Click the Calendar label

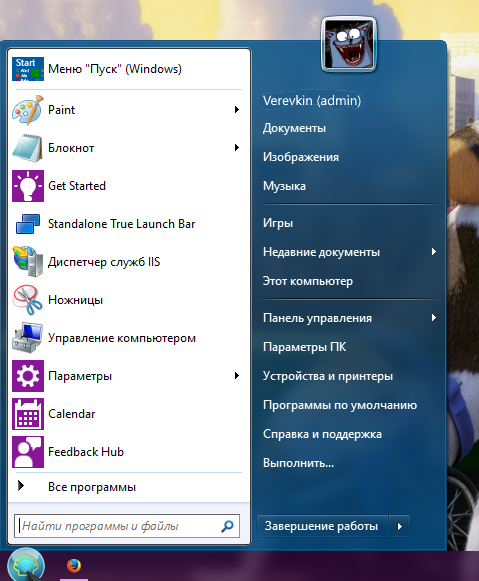pyautogui.click(x=71, y=414)
